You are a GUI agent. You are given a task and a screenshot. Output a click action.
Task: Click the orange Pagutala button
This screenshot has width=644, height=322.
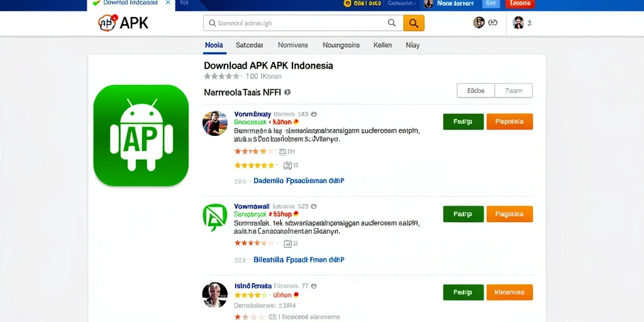[x=509, y=214]
